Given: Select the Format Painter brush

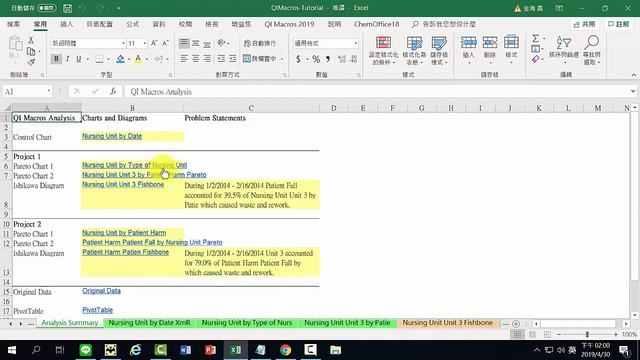Looking at the screenshot, I should (x=31, y=62).
